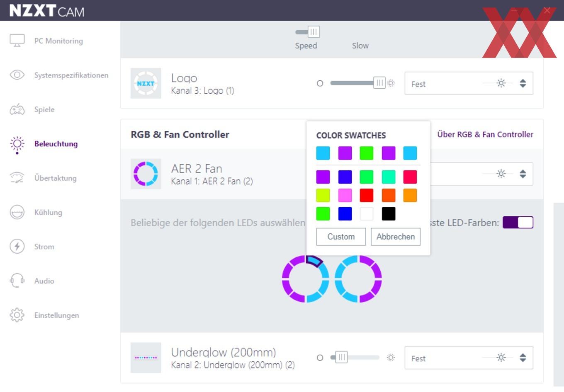Click the NZXT CAM logo
564x392 pixels.
[46, 11]
